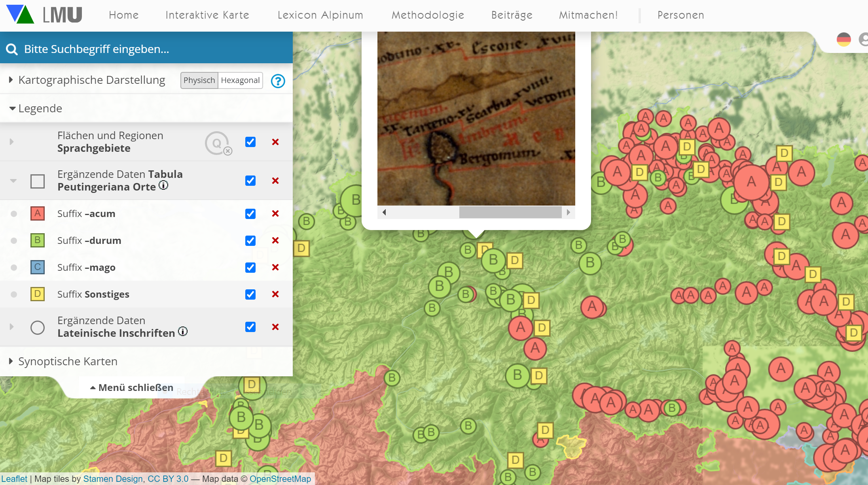Image resolution: width=868 pixels, height=485 pixels.
Task: Open the Lexicon Alpinum menu item
Action: [x=320, y=15]
